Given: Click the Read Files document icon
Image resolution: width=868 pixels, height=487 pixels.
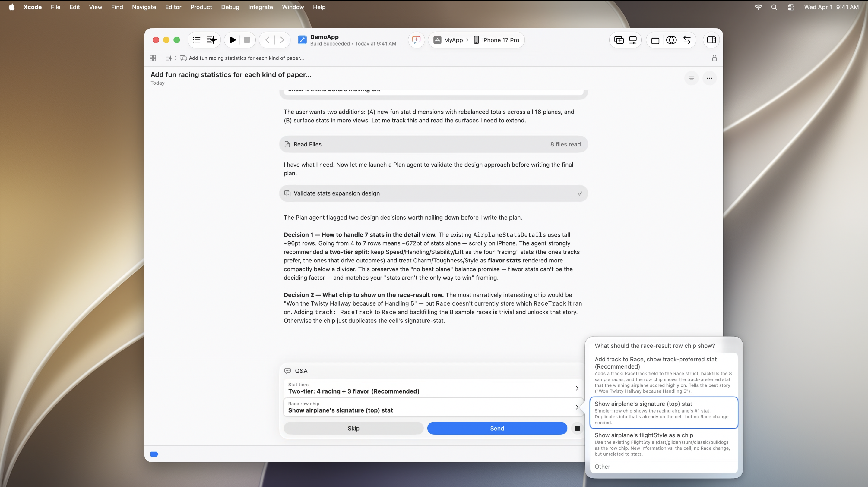Looking at the screenshot, I should point(287,144).
